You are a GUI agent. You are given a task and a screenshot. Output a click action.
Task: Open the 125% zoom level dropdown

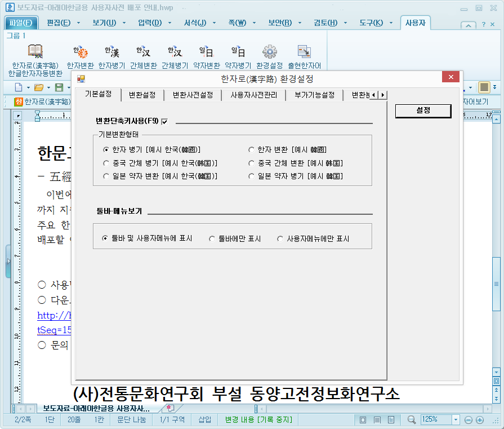[457, 419]
